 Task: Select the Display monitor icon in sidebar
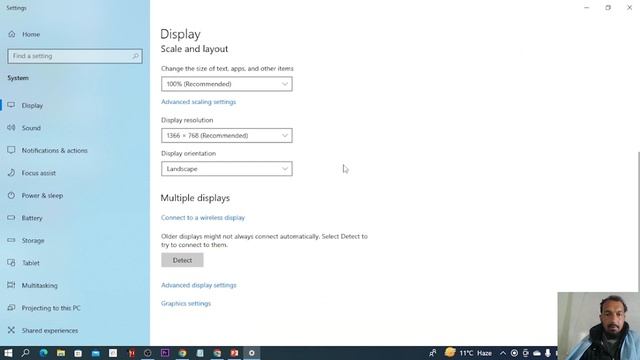pyautogui.click(x=11, y=105)
